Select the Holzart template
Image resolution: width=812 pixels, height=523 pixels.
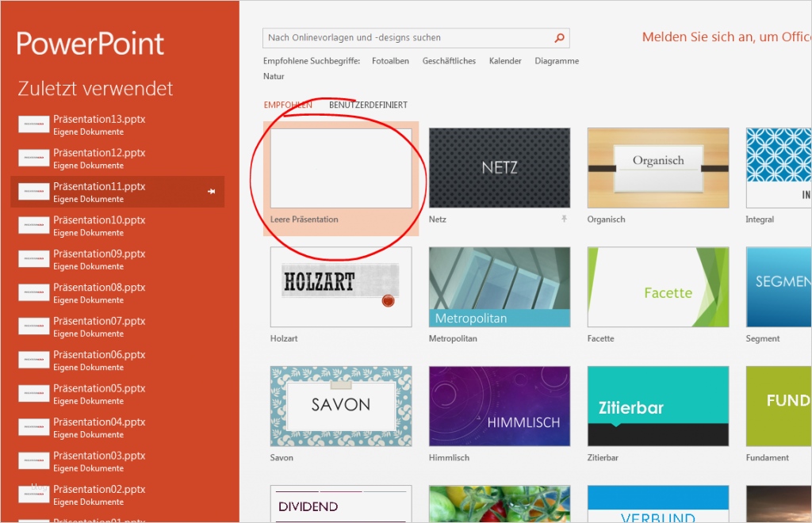tap(341, 286)
